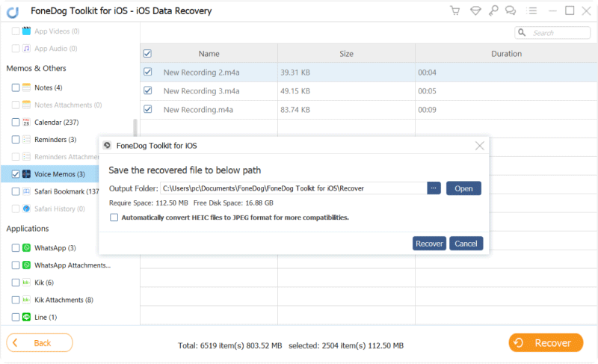Click the key register icon in title bar
This screenshot has width=598, height=364.
point(493,10)
